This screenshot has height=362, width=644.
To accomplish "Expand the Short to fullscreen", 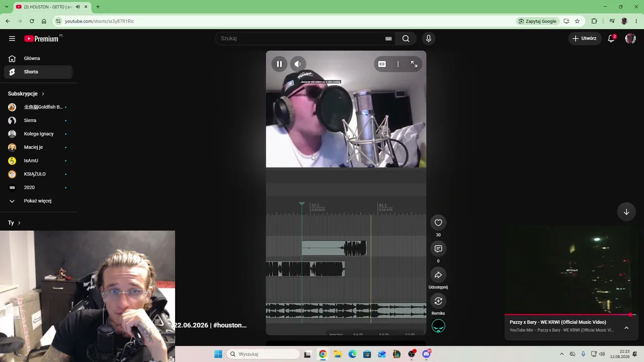I will point(414,64).
